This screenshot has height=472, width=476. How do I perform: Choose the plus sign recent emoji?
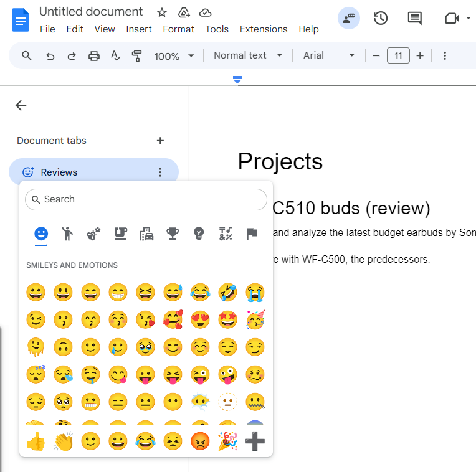(x=255, y=441)
